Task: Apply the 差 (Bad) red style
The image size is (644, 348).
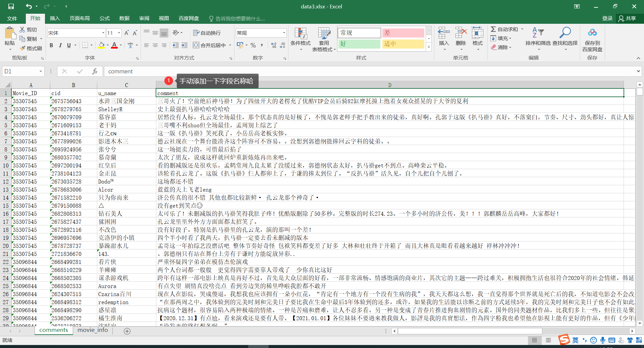Action: [x=403, y=33]
